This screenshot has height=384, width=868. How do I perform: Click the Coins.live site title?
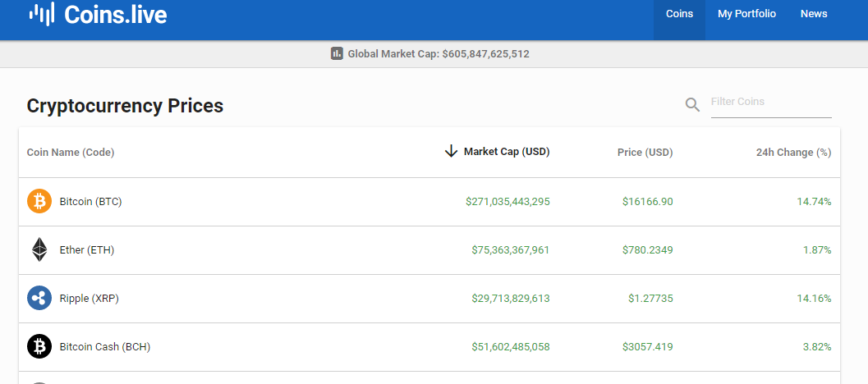coord(115,15)
